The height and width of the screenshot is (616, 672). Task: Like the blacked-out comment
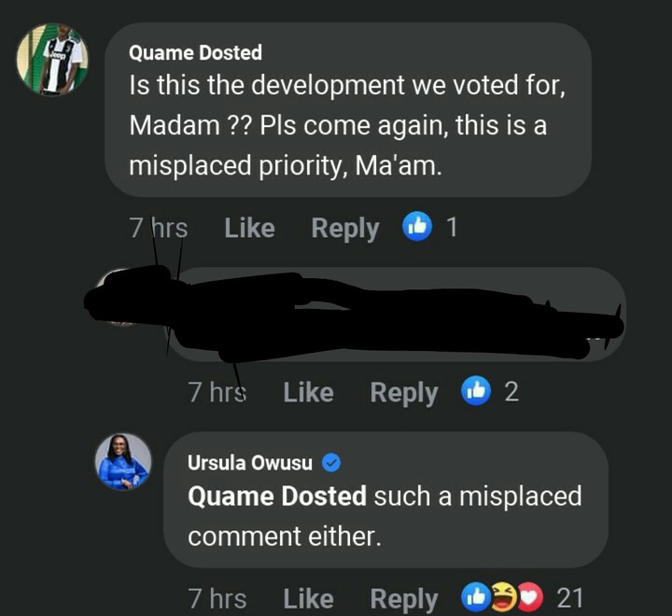pos(308,392)
